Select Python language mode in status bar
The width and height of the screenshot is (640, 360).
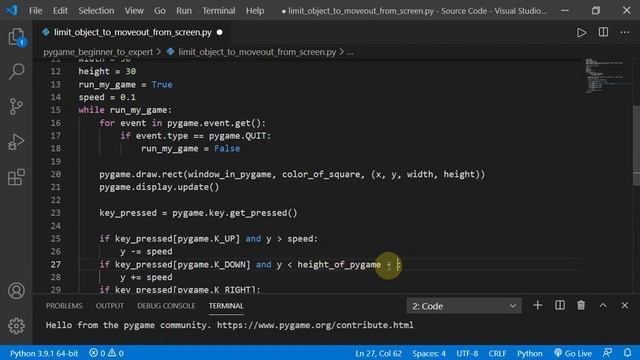[x=529, y=353]
